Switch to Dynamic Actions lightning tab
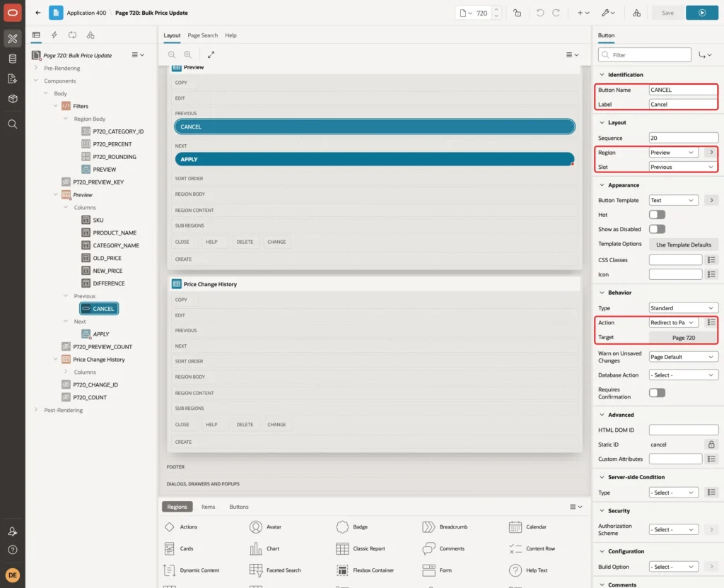724x588 pixels. tap(54, 35)
